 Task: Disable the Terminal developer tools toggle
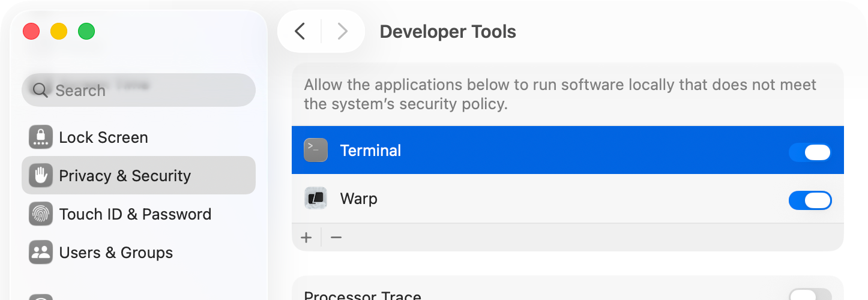pyautogui.click(x=810, y=152)
